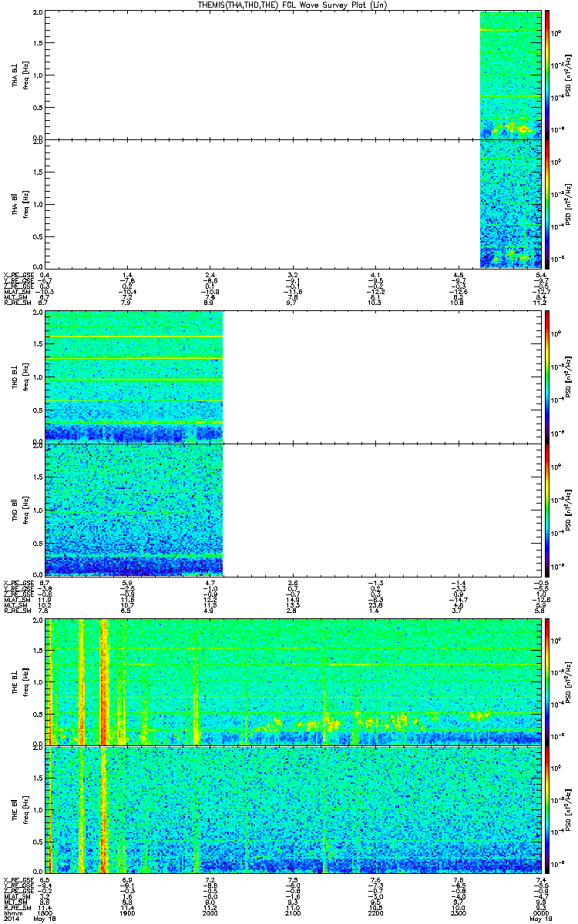The height and width of the screenshot is (924, 578).
Task: Click the PSD [nT²/Hz] label of THD B⊥
Action: (569, 377)
